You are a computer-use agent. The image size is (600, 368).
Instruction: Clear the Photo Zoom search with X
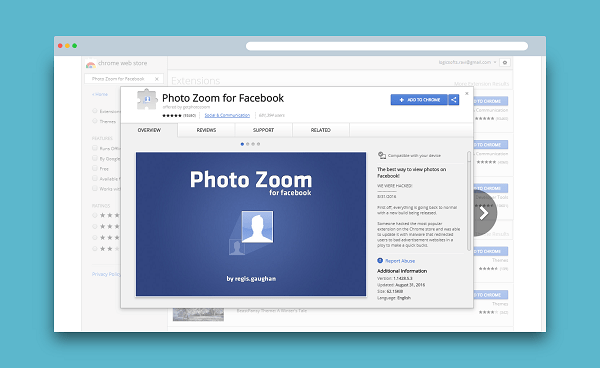point(157,79)
